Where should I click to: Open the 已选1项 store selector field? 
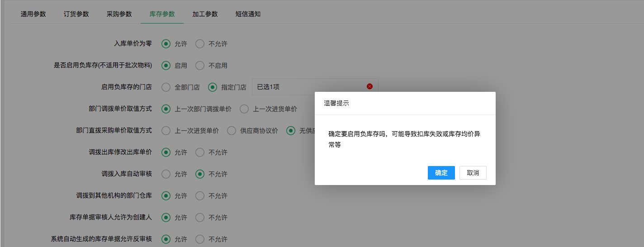pos(315,87)
